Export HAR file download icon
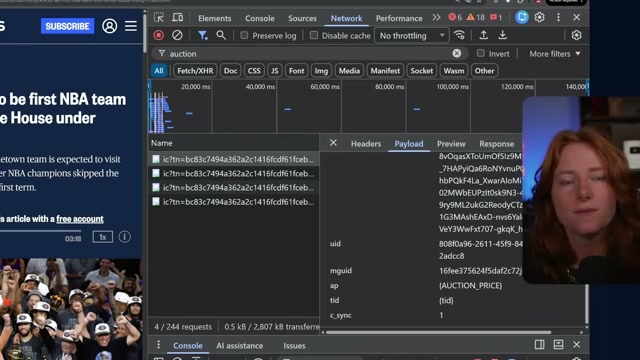The image size is (640, 360). [x=502, y=36]
